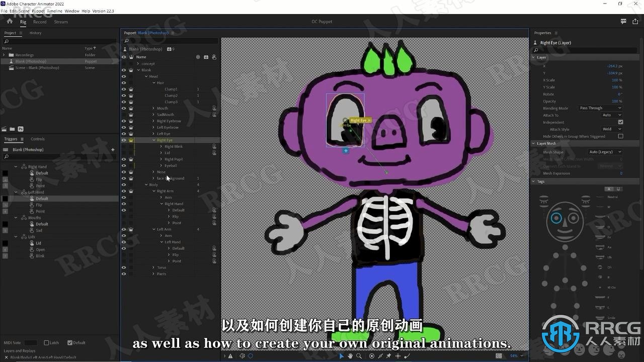The image size is (644, 362).
Task: Select Scene - Blank (Photoshop) in Project
Action: click(37, 68)
